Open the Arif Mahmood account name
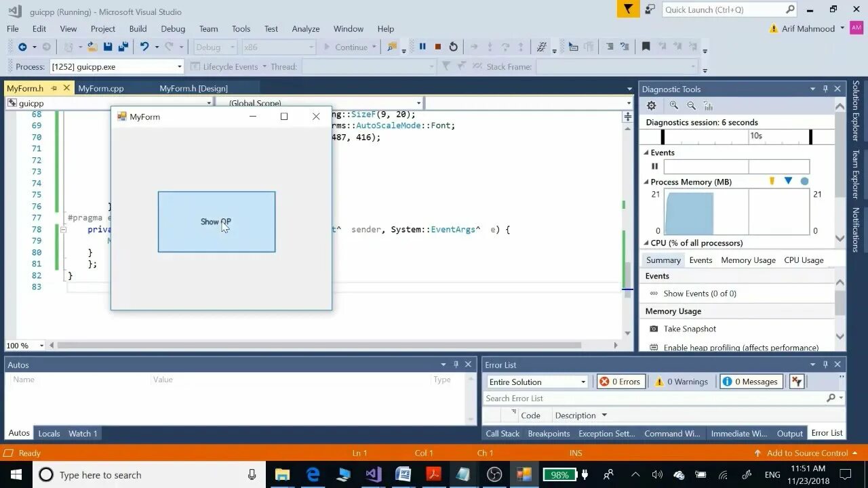 pyautogui.click(x=808, y=28)
